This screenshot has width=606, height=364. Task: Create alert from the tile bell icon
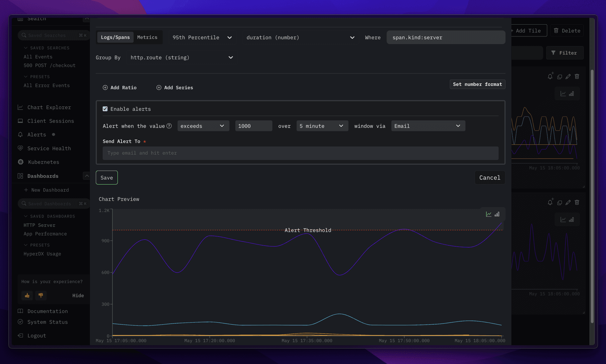point(550,76)
